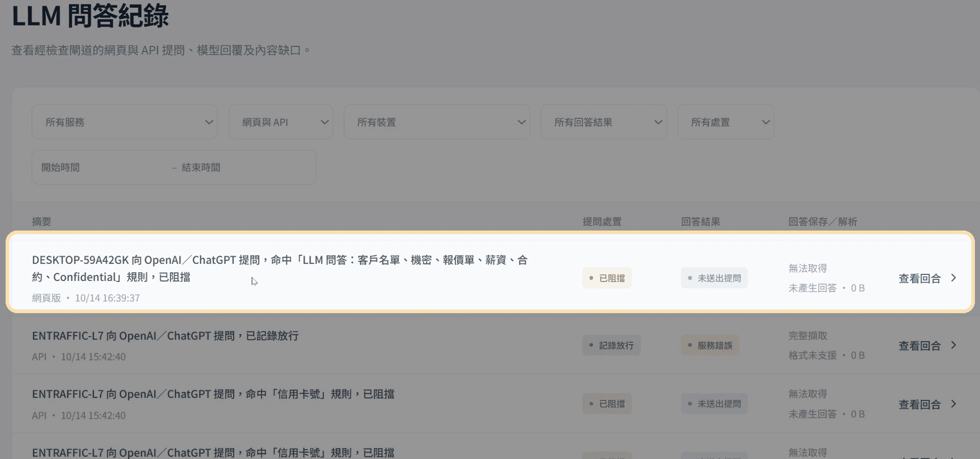The width and height of the screenshot is (980, 459).
Task: Click chevron arrow in the 已記錄放行 row
Action: pyautogui.click(x=953, y=345)
